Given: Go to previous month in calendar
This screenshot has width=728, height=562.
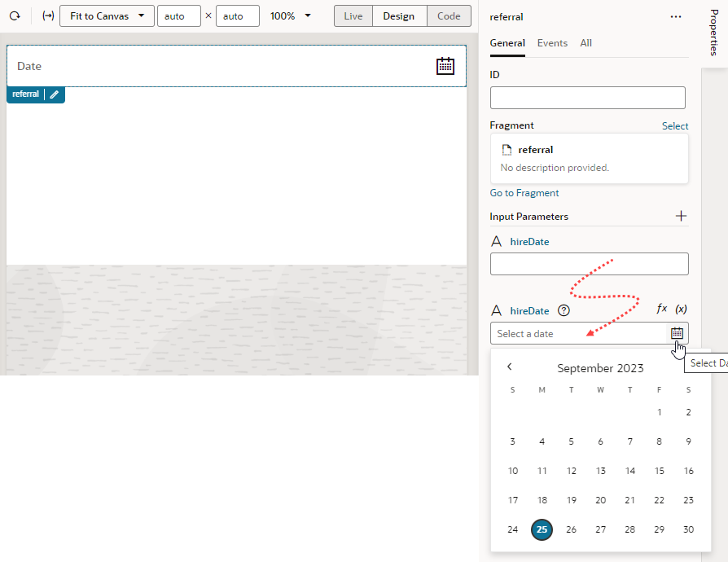Looking at the screenshot, I should [x=509, y=367].
